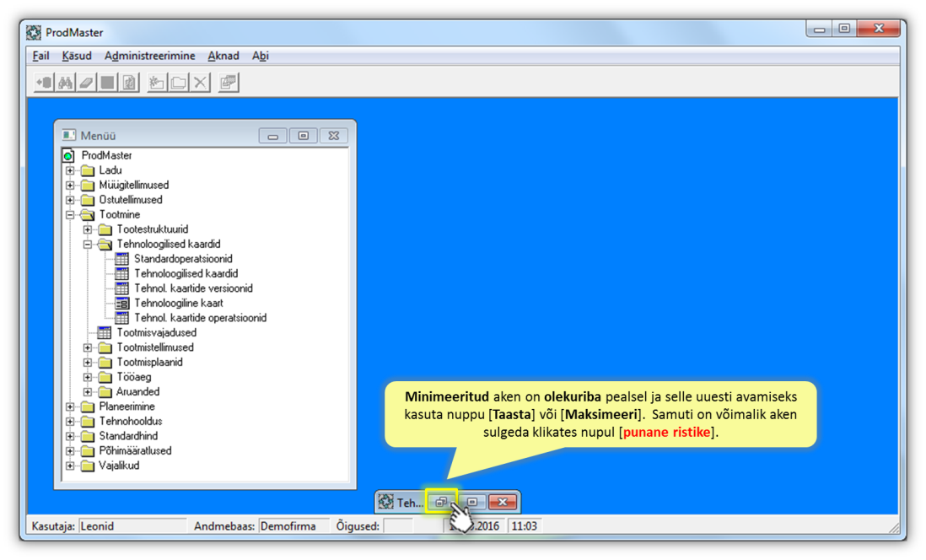926x560 pixels.
Task: Click the folder icon beside Standardhind
Action: click(88, 436)
